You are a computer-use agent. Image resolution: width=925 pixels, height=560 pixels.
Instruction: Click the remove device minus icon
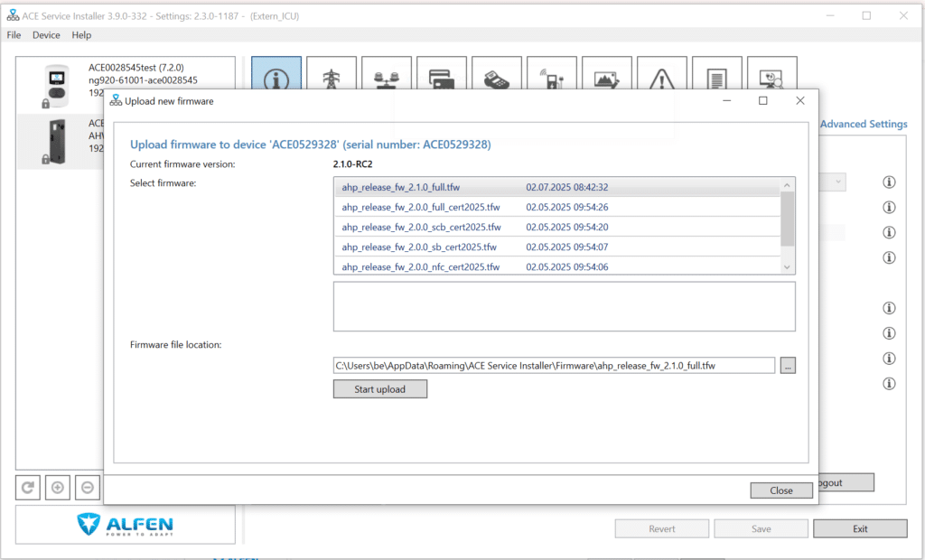[x=88, y=488]
